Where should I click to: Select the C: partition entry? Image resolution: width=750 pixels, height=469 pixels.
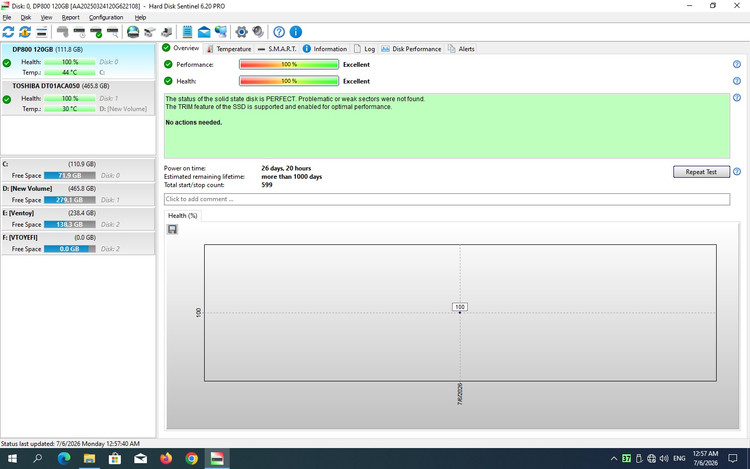click(78, 170)
